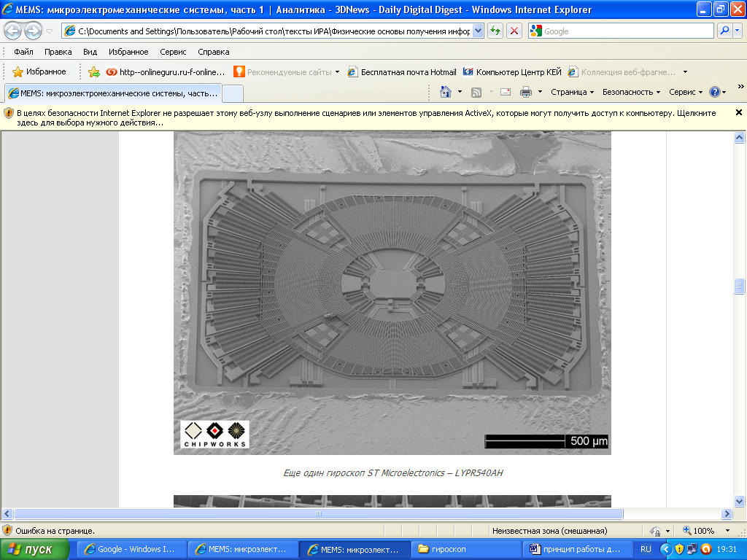Viewport: 747px width, 560px height.
Task: Stop loading with the red X button
Action: click(x=514, y=31)
